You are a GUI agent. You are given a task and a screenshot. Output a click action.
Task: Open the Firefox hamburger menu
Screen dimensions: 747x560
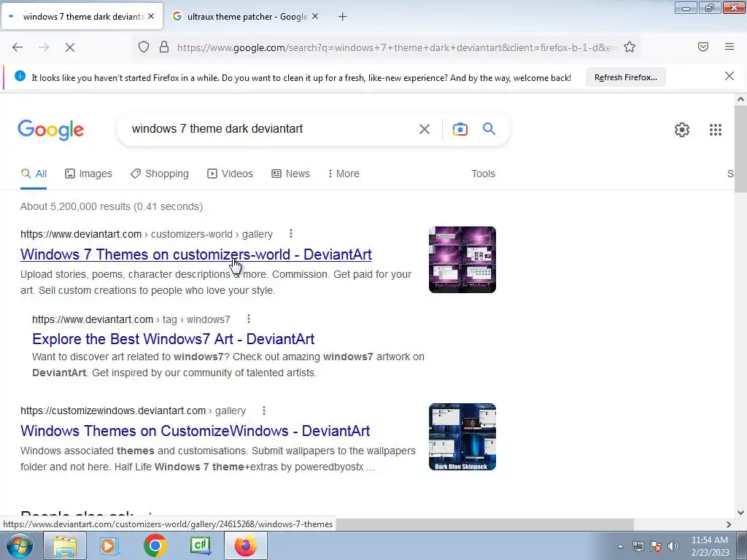[729, 47]
